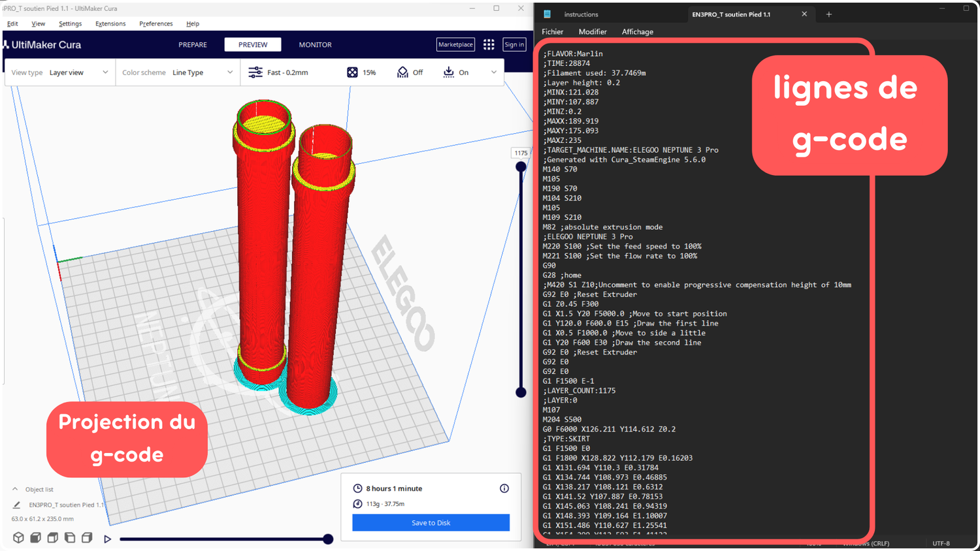Click the info icon next to print time
The height and width of the screenshot is (551, 980).
[x=504, y=488]
